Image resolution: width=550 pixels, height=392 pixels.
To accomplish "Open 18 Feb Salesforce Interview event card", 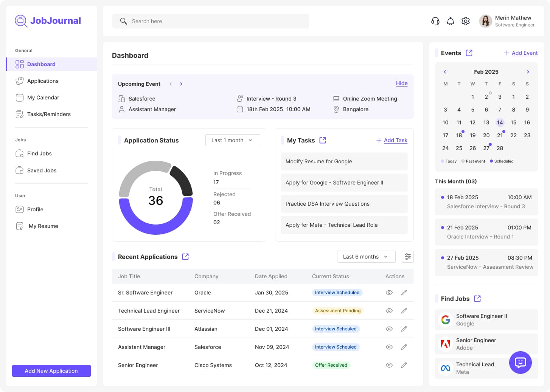I will tap(486, 202).
